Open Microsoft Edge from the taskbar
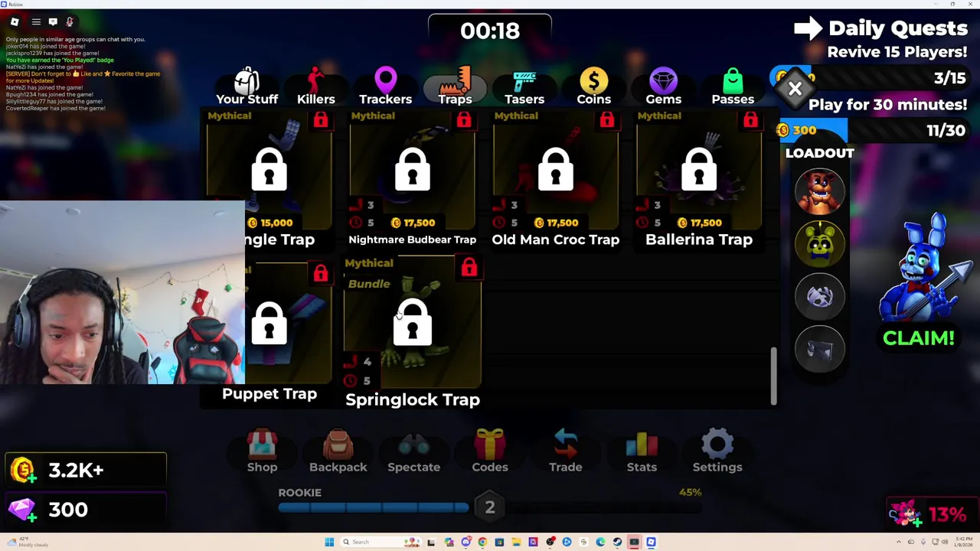Viewport: 980px width, 551px height. point(600,542)
